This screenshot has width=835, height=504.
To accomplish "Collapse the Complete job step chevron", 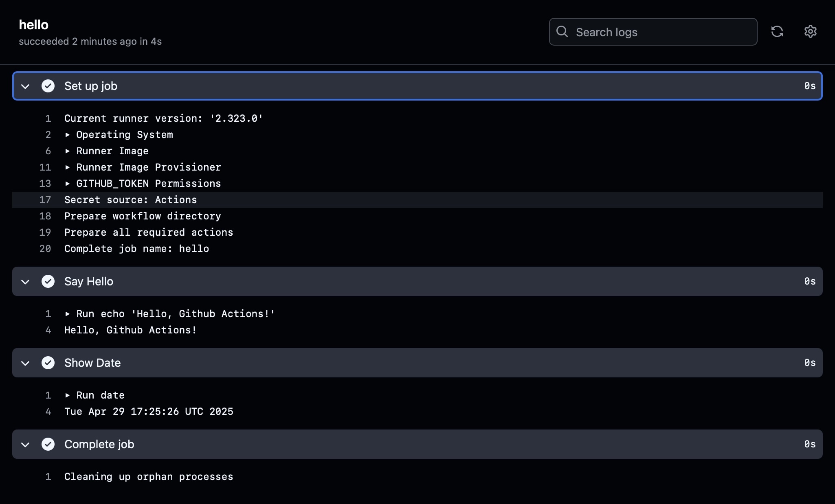I will tap(25, 445).
